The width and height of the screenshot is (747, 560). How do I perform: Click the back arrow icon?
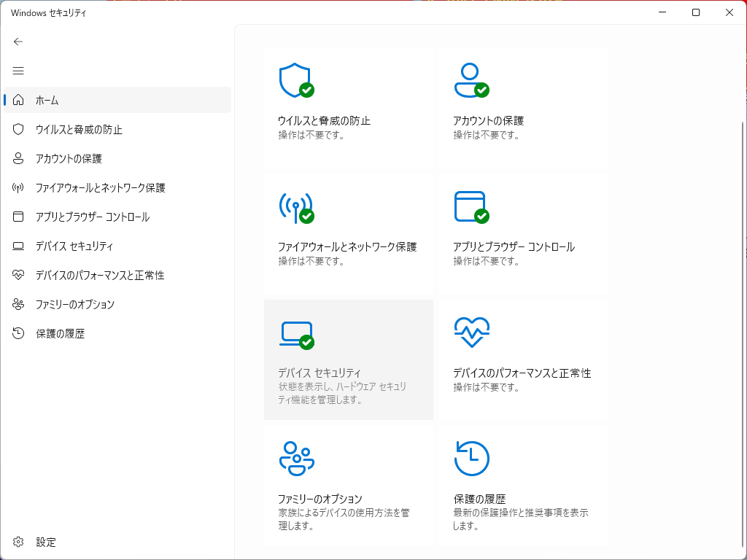click(x=18, y=42)
